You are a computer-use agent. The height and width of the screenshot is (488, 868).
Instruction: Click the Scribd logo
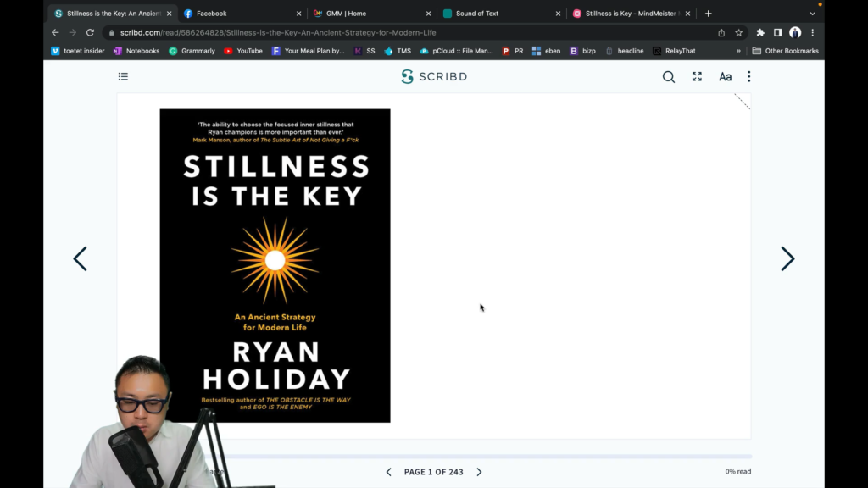click(x=434, y=76)
